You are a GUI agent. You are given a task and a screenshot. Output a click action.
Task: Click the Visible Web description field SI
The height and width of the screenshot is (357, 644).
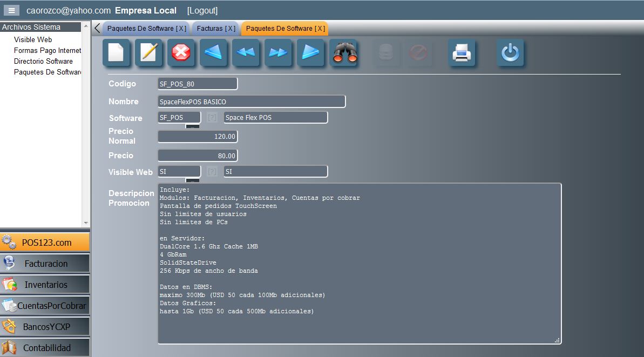point(276,172)
